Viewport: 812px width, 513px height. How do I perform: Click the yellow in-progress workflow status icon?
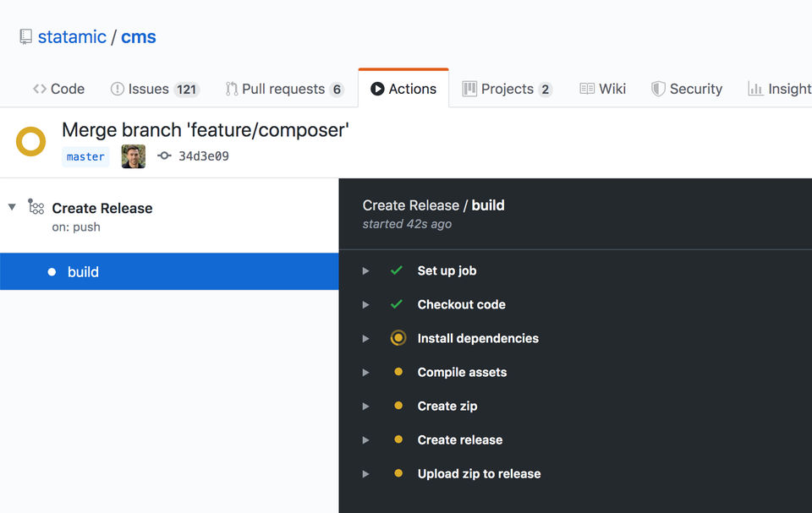(31, 142)
